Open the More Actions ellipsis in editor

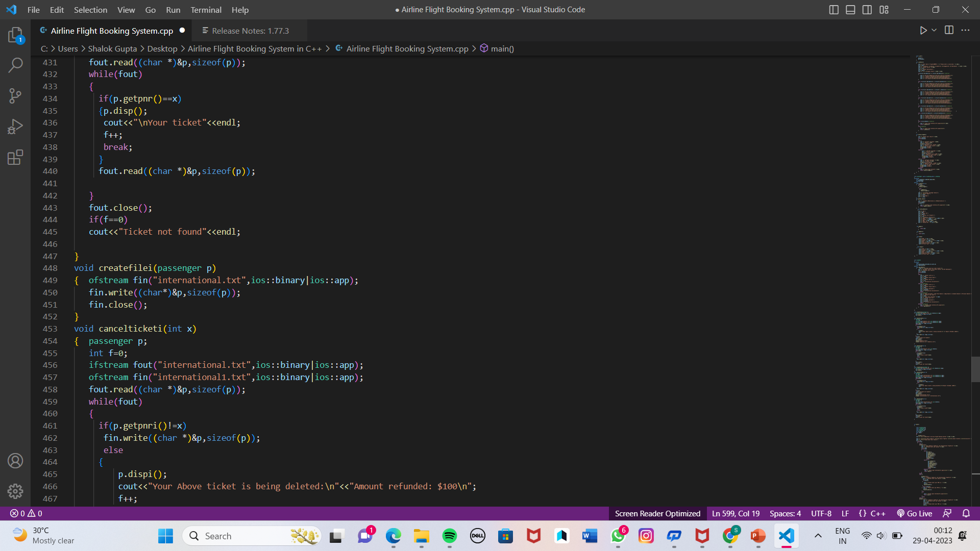pyautogui.click(x=965, y=31)
